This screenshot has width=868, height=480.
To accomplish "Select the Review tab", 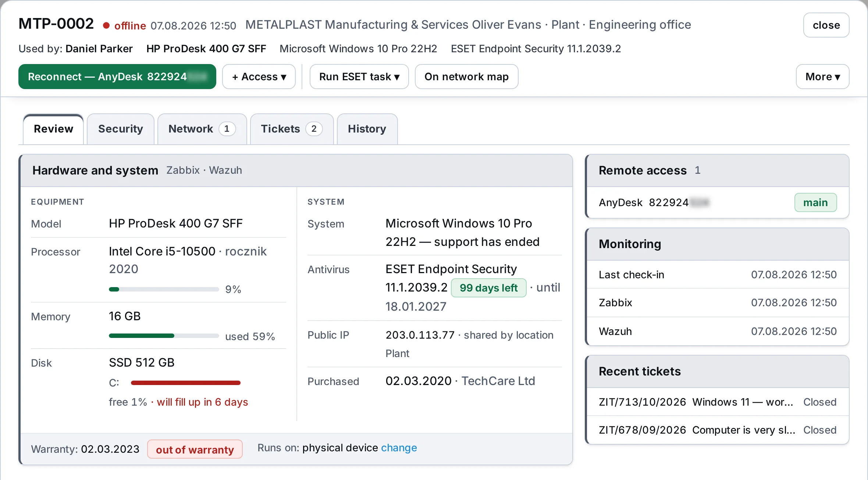I will [x=53, y=129].
